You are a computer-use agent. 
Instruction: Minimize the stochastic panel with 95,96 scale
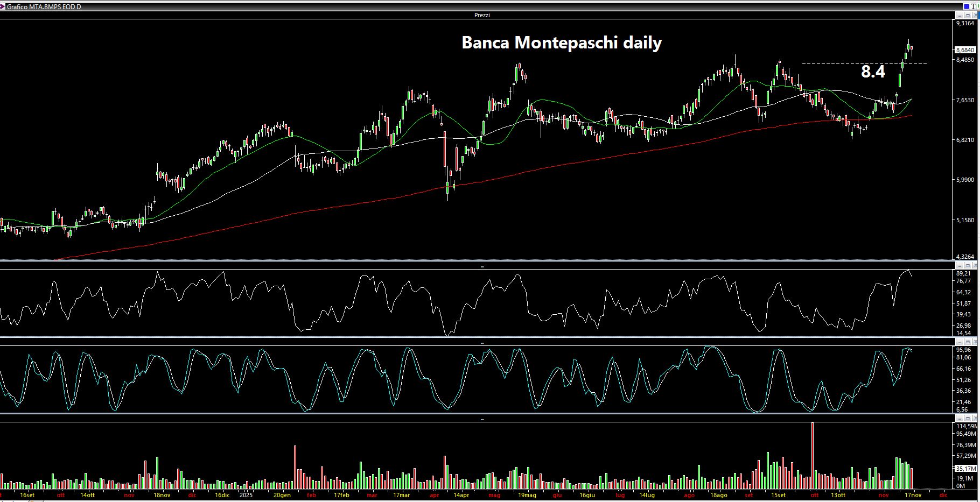point(959,342)
